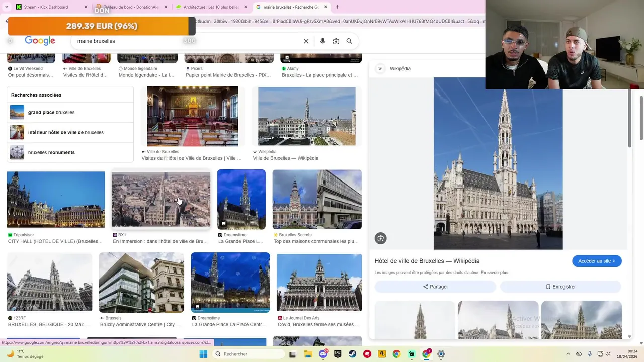
Task: Open a new browser tab with plus icon
Action: click(x=337, y=7)
